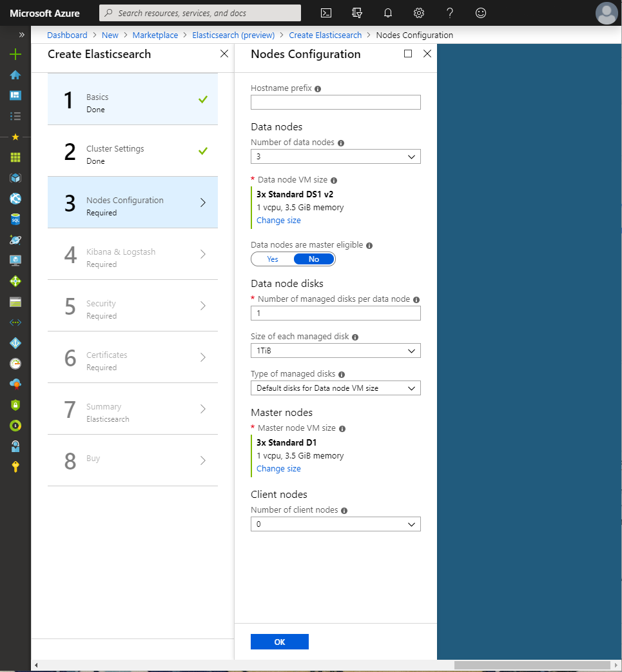
Task: Show info tooltip for Hostname prefix
Action: 318,89
